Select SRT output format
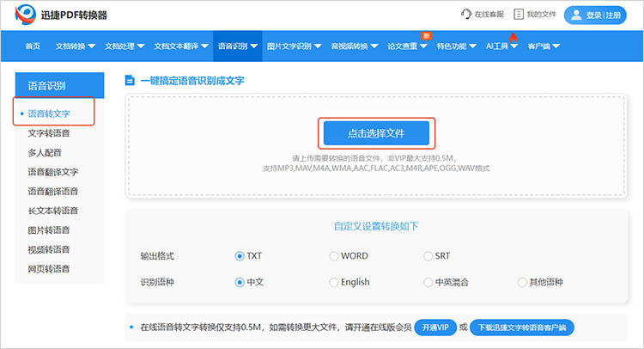 [428, 256]
